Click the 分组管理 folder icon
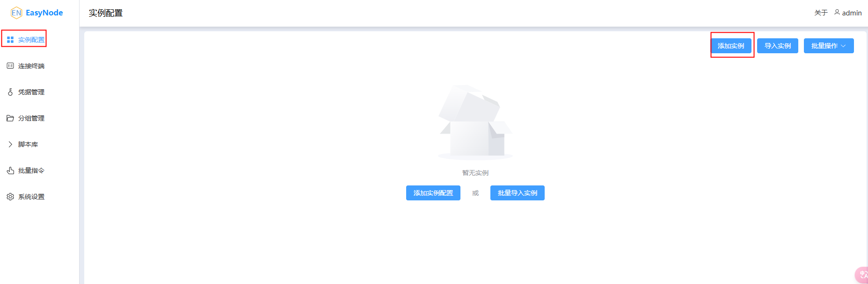868x284 pixels. click(10, 118)
